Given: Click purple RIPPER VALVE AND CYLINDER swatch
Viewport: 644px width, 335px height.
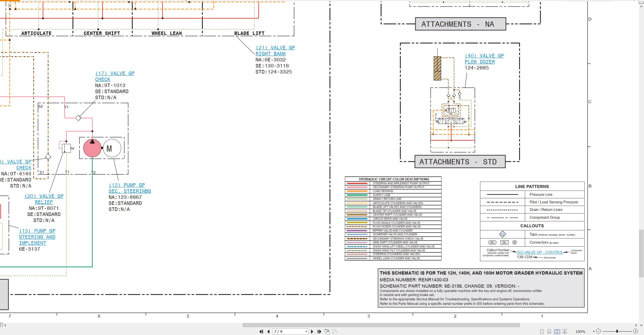Looking at the screenshot, I should [x=357, y=231].
